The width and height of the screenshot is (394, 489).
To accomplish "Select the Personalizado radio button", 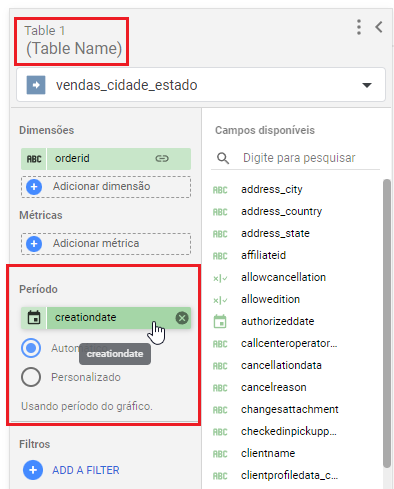I will coord(31,377).
